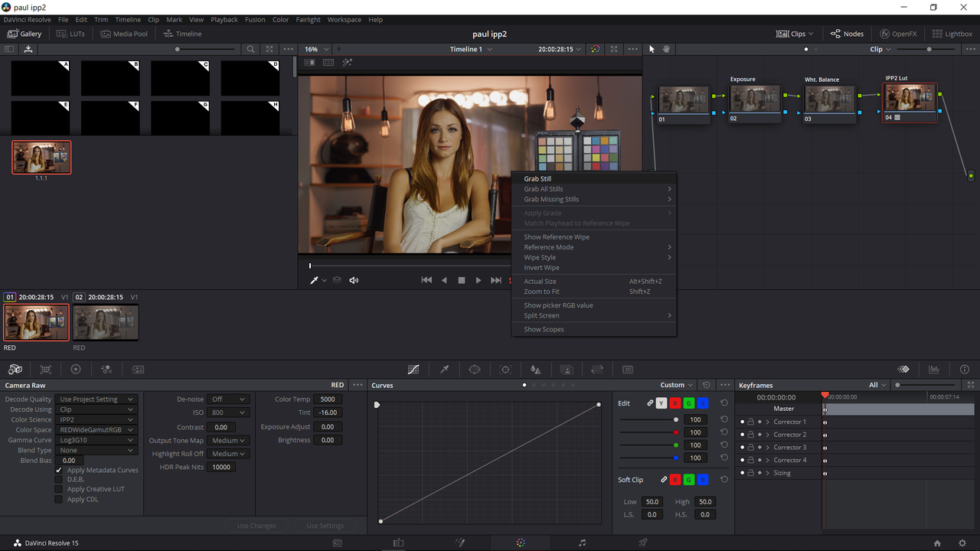Viewport: 980px width, 551px height.
Task: Open the Camera Raw palette icon
Action: point(15,369)
